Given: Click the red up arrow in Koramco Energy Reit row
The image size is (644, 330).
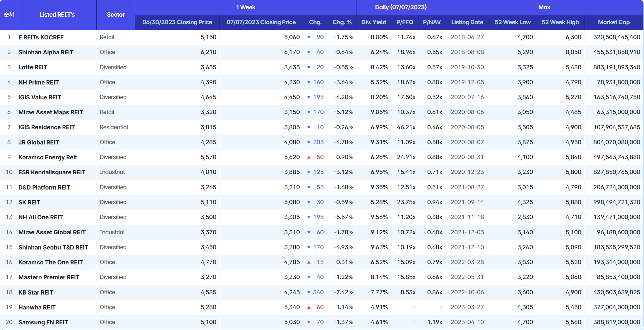Looking at the screenshot, I should pos(309,157).
